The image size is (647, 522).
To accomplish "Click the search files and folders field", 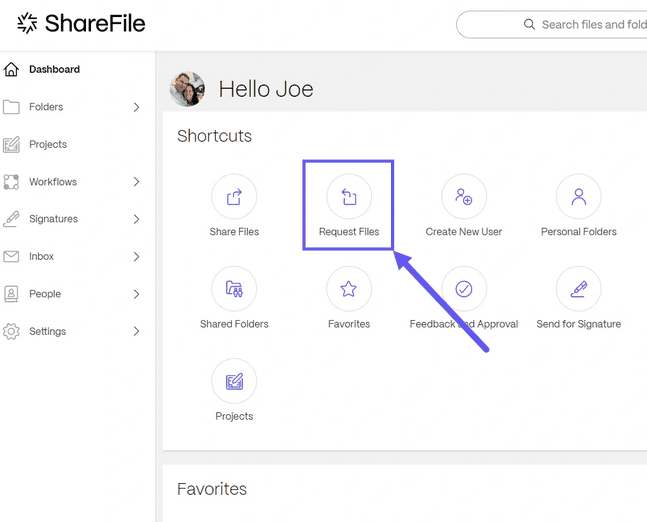I will click(x=552, y=24).
